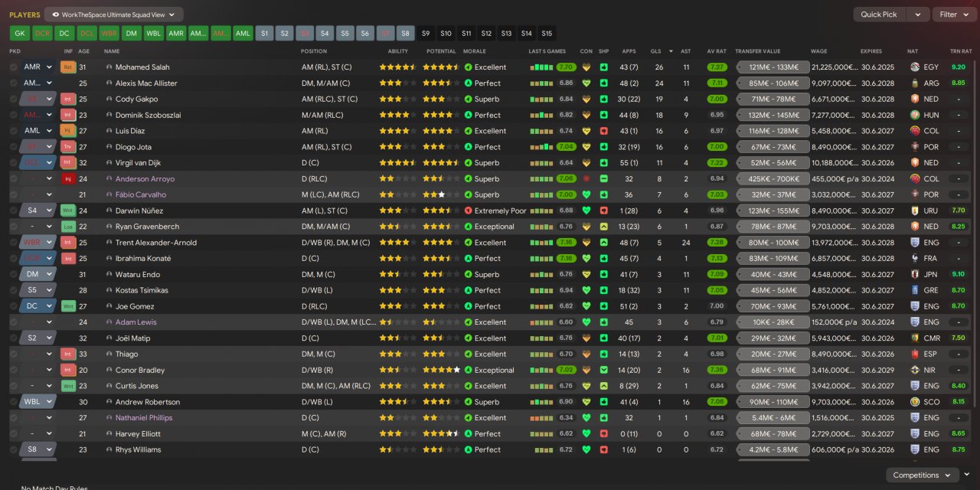
Task: Click Anderson Arroyo's red Inj injury icon
Action: [x=68, y=179]
